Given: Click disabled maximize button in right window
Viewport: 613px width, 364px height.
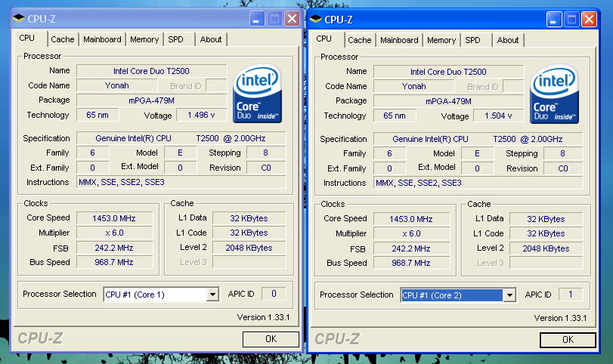Looking at the screenshot, I should point(571,19).
